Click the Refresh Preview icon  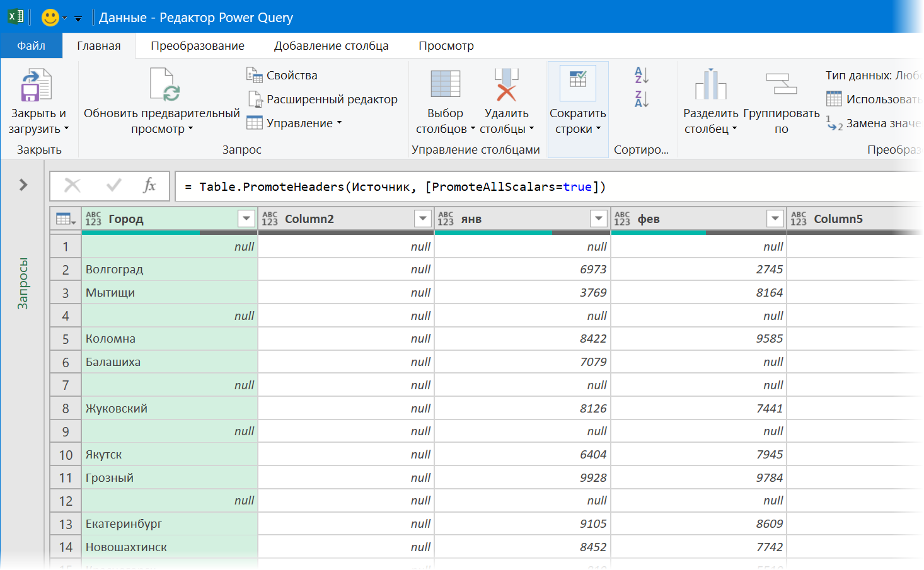click(x=165, y=85)
